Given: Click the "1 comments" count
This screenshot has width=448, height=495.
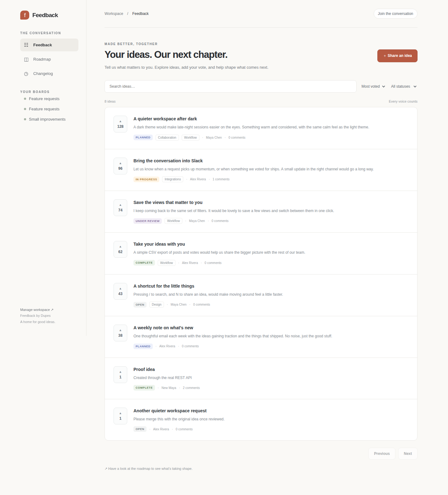Looking at the screenshot, I should (221, 179).
